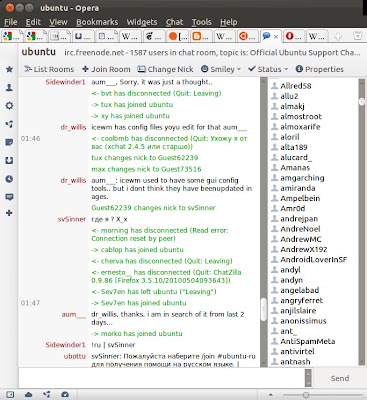
Task: Select user antnash in user list
Action: tap(295, 362)
